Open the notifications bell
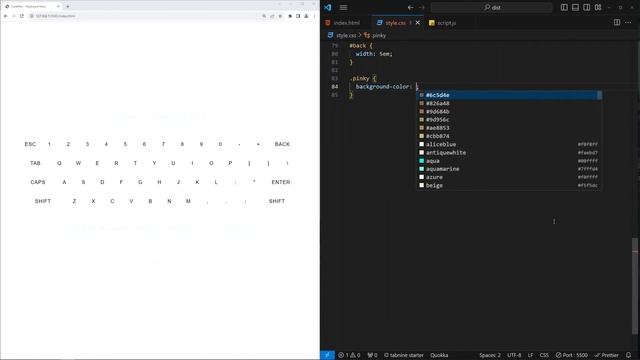The image size is (640, 360). point(628,355)
